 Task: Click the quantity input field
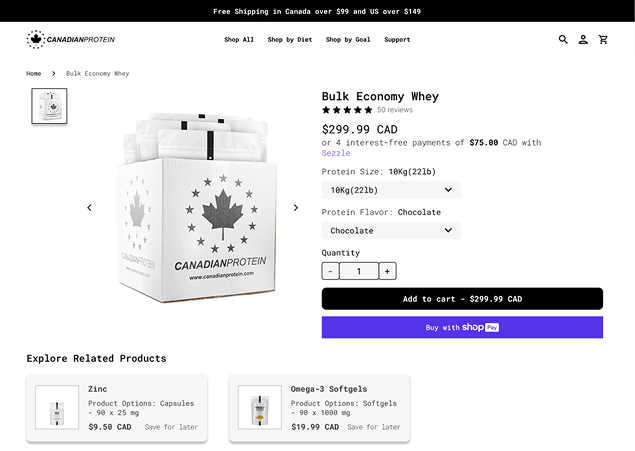pyautogui.click(x=359, y=271)
